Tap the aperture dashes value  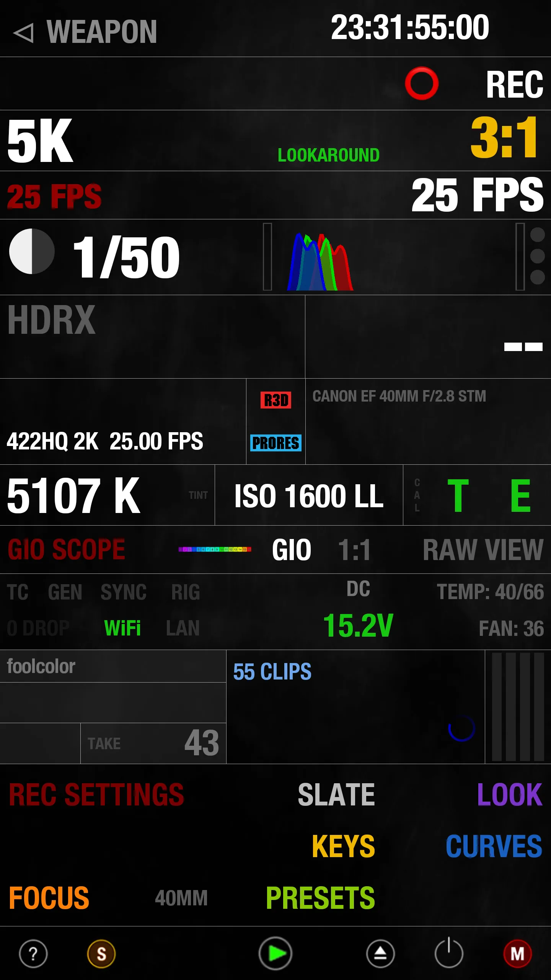click(x=523, y=347)
